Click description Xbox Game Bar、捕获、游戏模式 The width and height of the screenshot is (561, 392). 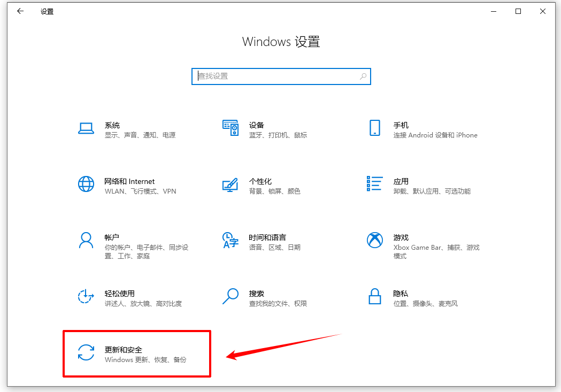[436, 252]
